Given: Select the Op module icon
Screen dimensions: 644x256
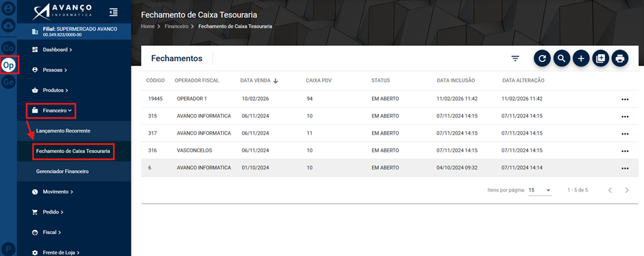Looking at the screenshot, I should pyautogui.click(x=9, y=65).
